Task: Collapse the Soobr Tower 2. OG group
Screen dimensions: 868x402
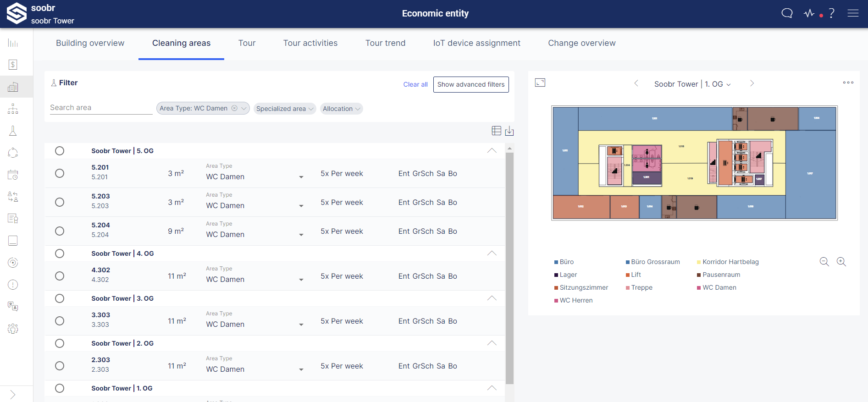Action: pos(492,343)
